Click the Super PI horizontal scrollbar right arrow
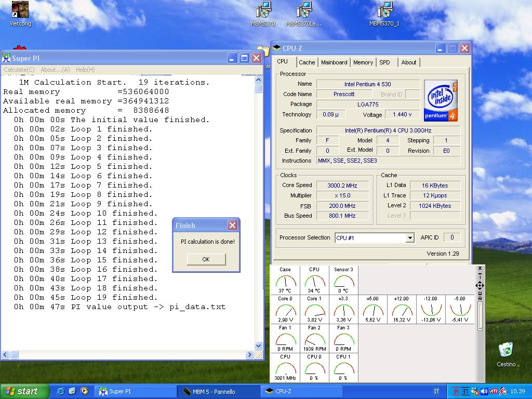 tap(250, 354)
